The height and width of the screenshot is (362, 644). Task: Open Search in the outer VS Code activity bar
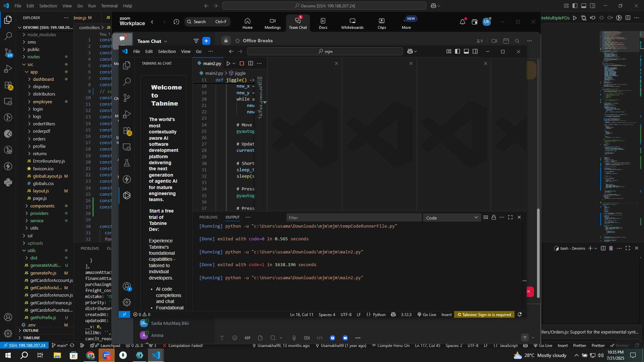[x=8, y=36]
